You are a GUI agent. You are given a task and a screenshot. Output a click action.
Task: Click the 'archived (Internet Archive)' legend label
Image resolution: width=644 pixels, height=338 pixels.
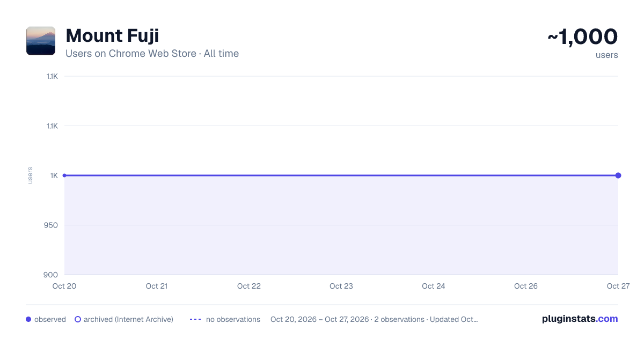[x=128, y=319]
